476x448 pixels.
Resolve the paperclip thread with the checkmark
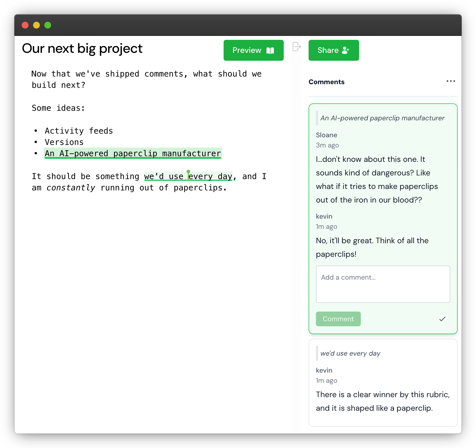[442, 319]
